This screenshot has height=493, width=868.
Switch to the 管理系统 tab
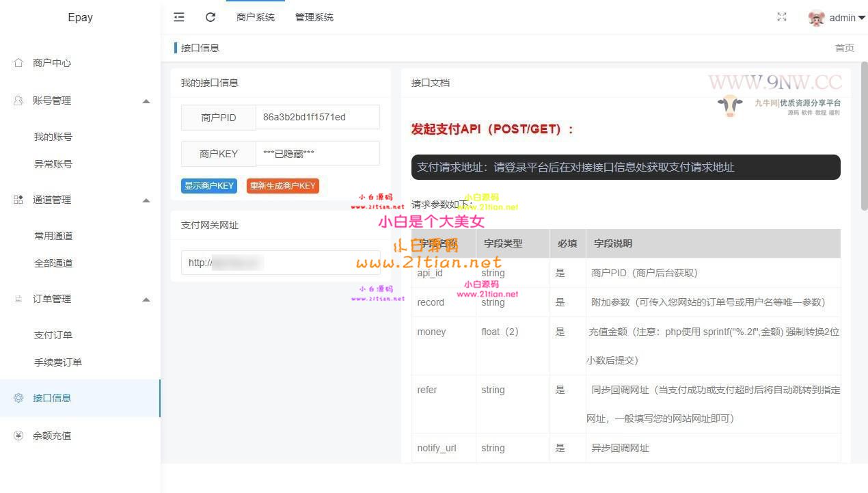click(x=314, y=18)
